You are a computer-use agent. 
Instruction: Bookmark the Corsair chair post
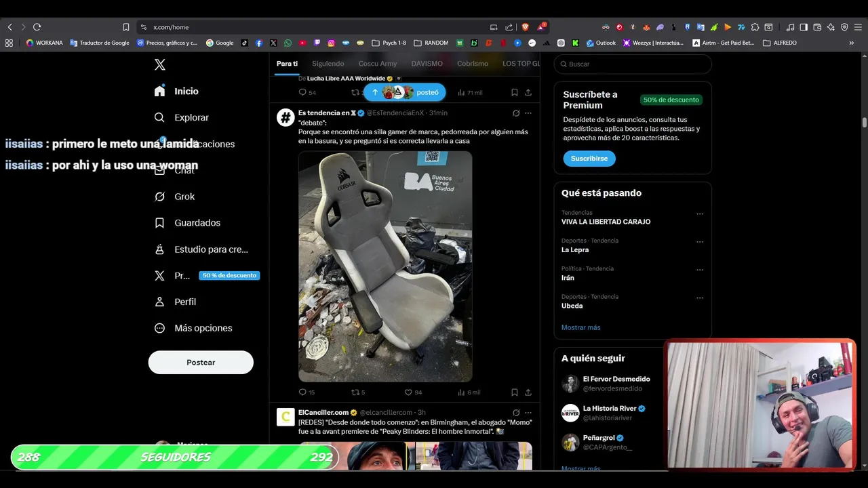tap(515, 392)
